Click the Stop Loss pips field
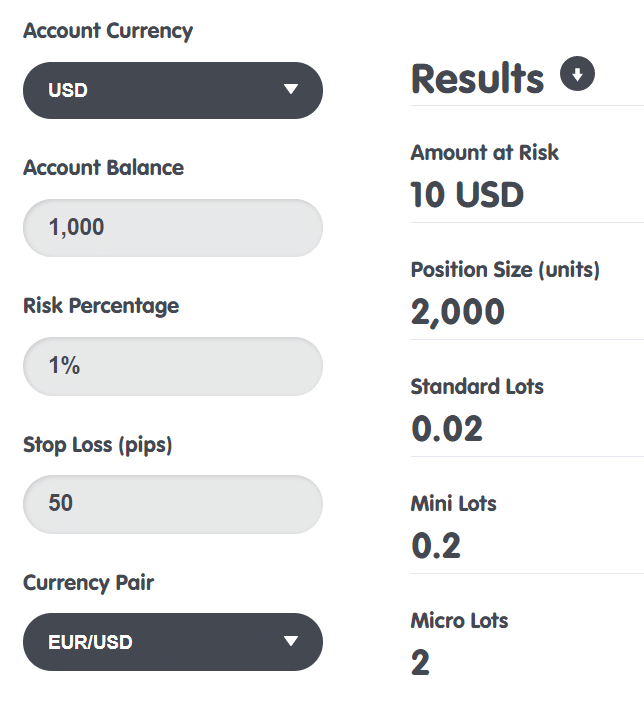 coord(173,504)
